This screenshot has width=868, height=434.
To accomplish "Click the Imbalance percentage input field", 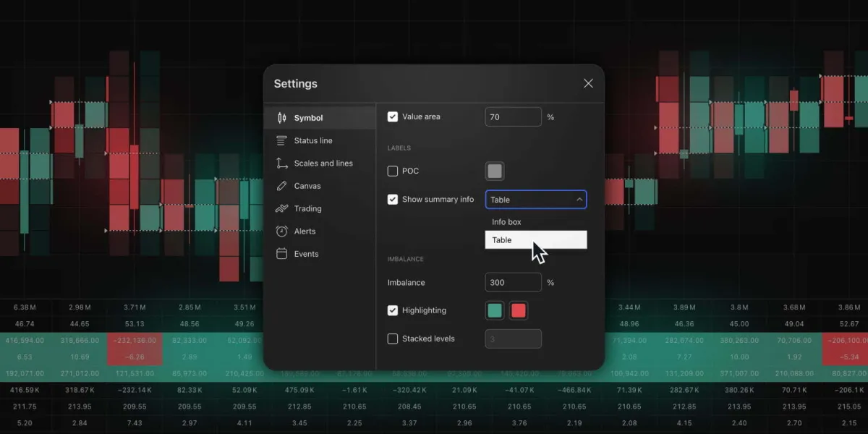I will pyautogui.click(x=513, y=282).
